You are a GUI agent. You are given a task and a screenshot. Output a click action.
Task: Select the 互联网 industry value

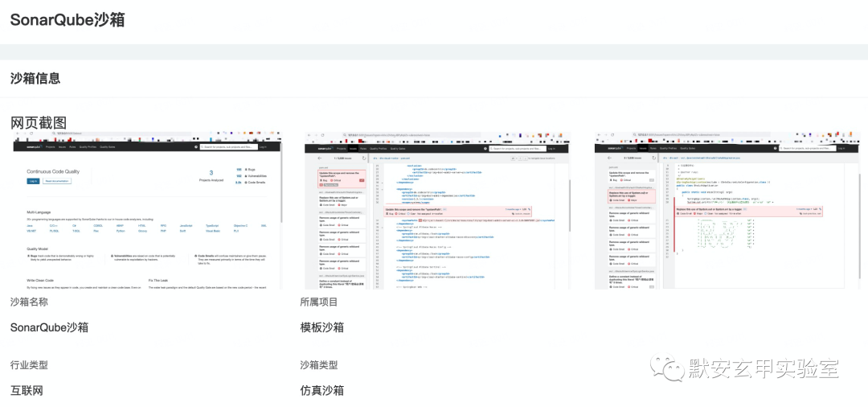(x=27, y=390)
